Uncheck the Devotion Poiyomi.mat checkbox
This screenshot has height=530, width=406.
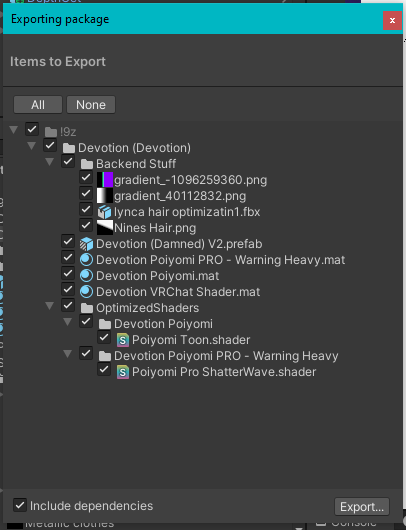[68, 273]
